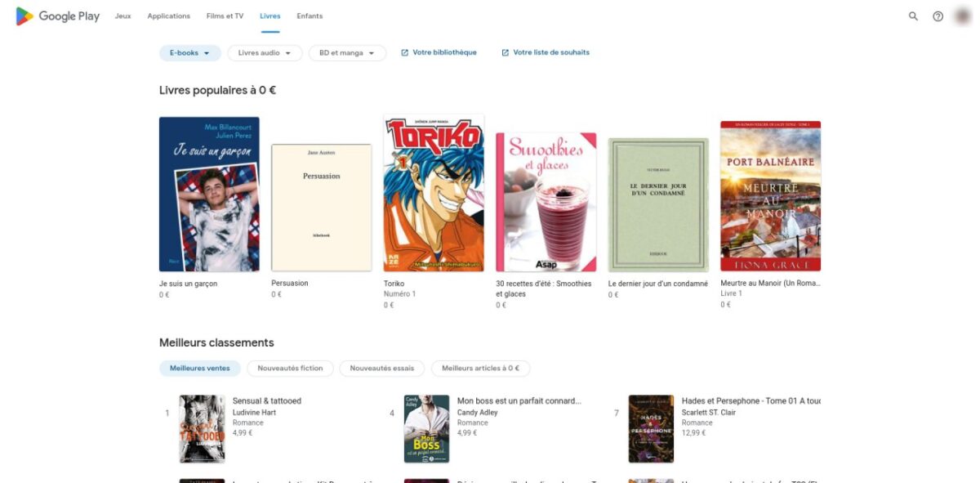Open the user account avatar
The image size is (980, 483).
pyautogui.click(x=962, y=16)
